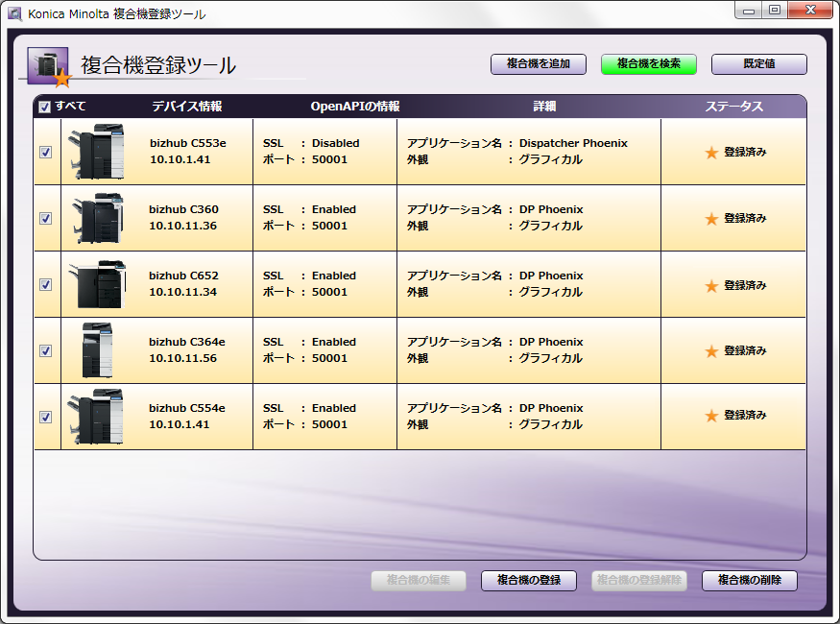Click the 複合機の削除 button
The width and height of the screenshot is (840, 624).
coord(750,580)
